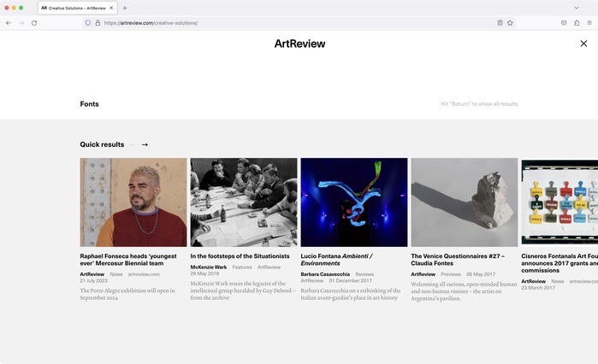
Task: Click 'McKenzie Wark traces the legacies' summary
Action: [x=243, y=291]
